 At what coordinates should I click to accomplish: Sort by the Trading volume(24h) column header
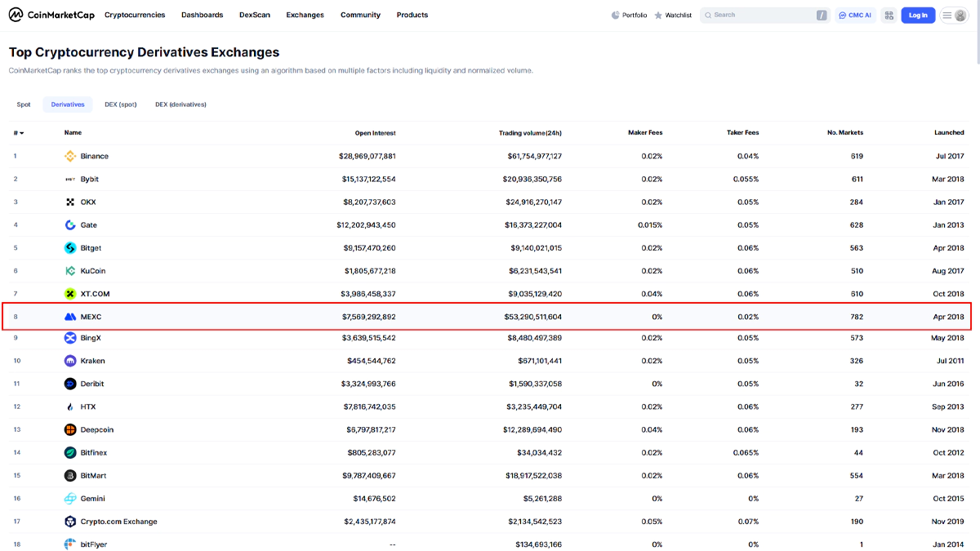click(x=530, y=133)
